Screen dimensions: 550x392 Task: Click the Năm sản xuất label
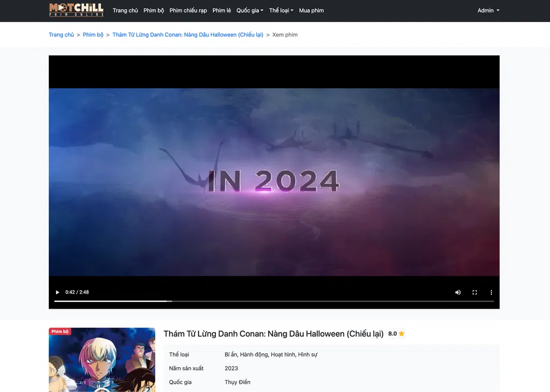(186, 368)
